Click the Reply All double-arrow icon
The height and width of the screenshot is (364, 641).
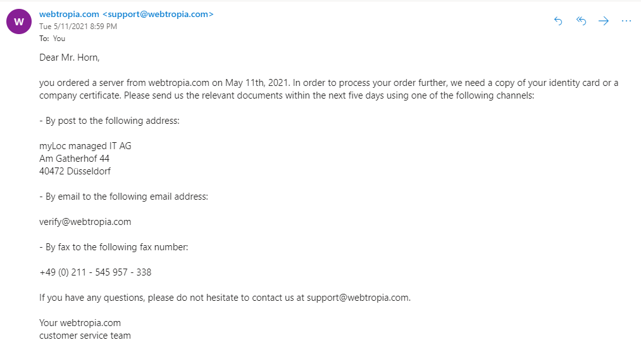[581, 21]
